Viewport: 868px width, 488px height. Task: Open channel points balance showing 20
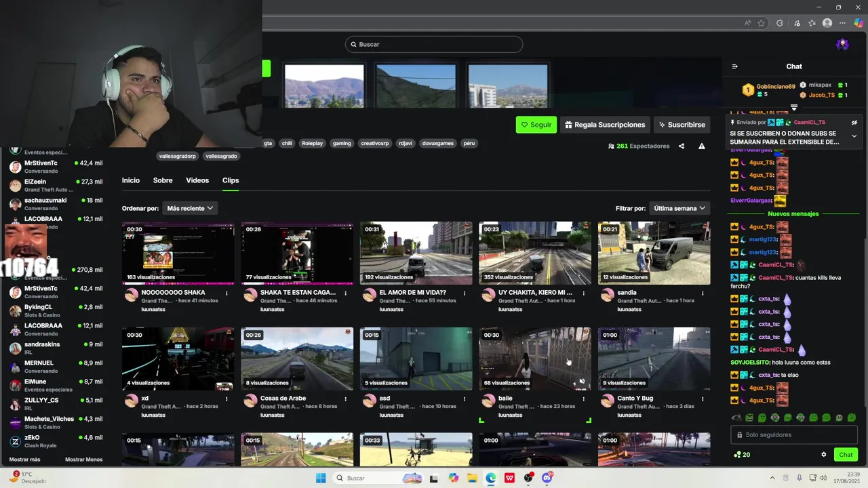742,455
